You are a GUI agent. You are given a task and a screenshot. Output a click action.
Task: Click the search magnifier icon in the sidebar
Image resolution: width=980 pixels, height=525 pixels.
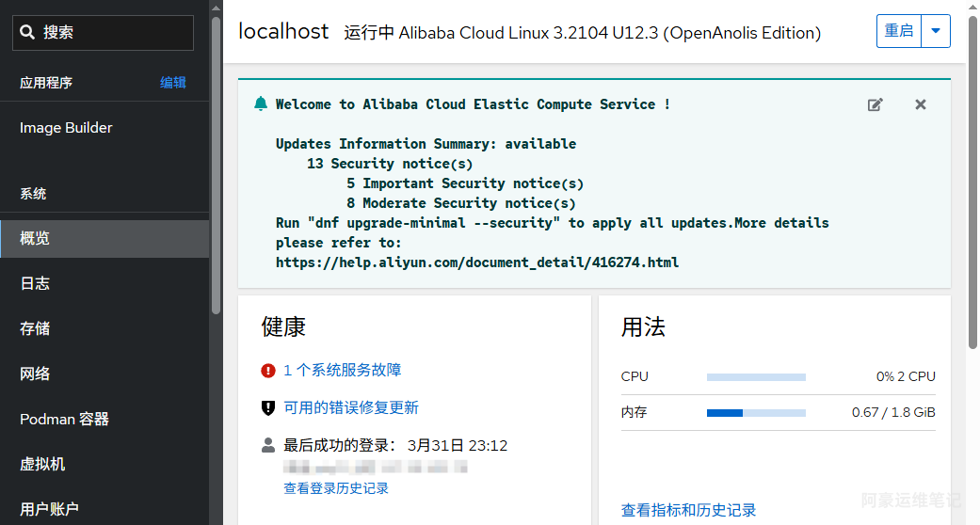tap(27, 33)
